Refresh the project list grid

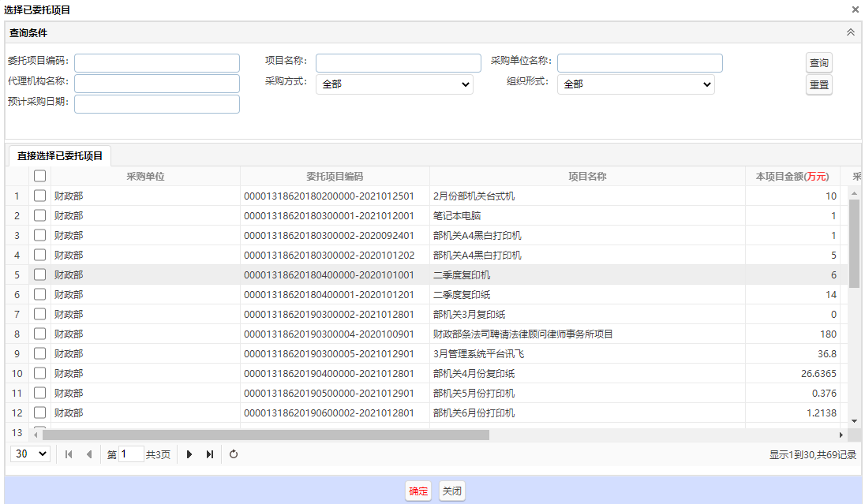(234, 454)
